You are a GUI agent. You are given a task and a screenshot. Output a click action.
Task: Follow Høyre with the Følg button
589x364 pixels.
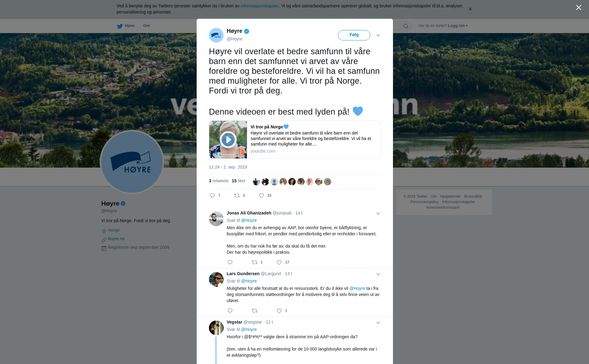click(354, 35)
